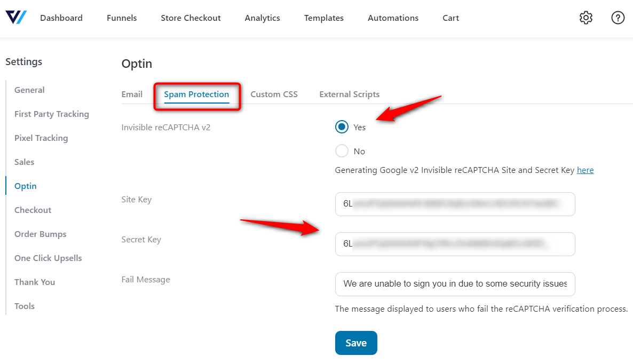Click inside the Fail Message input field
The image size is (633, 364).
(455, 284)
